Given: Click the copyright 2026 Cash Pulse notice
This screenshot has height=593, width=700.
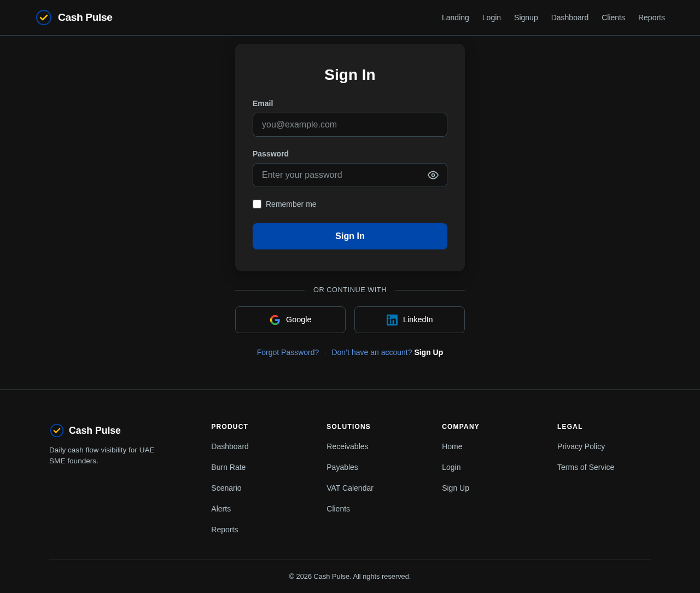Looking at the screenshot, I should click(350, 577).
